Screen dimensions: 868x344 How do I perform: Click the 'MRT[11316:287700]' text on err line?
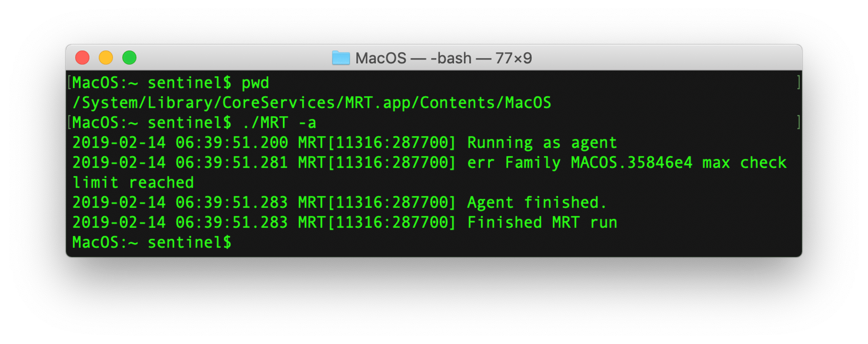pos(376,163)
